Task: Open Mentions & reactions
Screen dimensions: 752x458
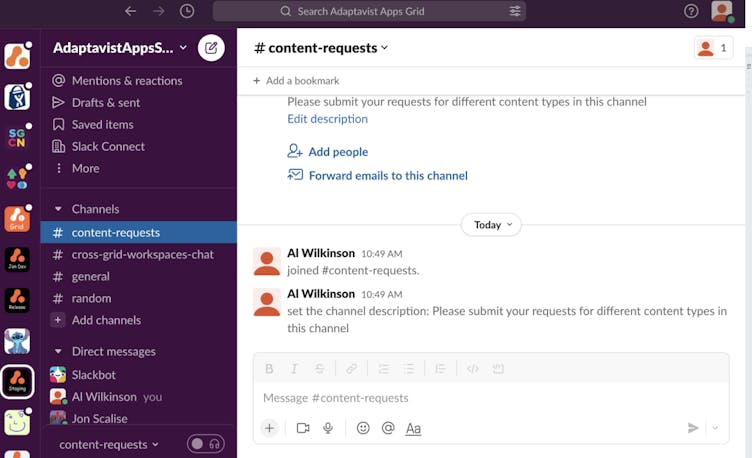Action: (x=139, y=81)
